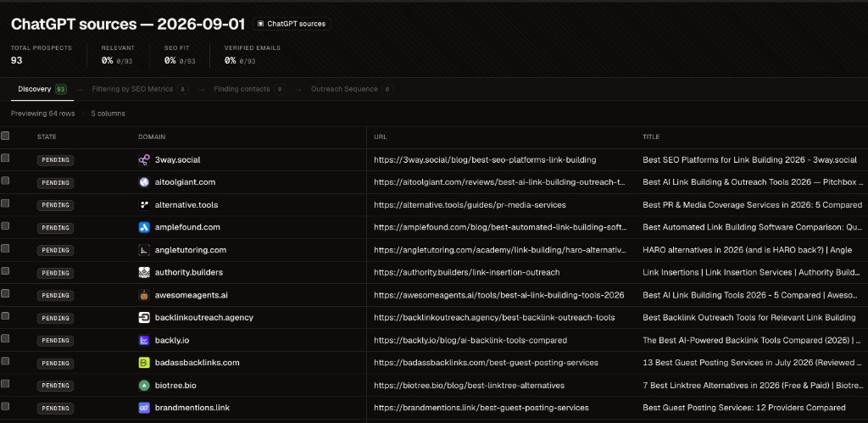Check the brandmentions.link row checkbox

pyautogui.click(x=6, y=406)
